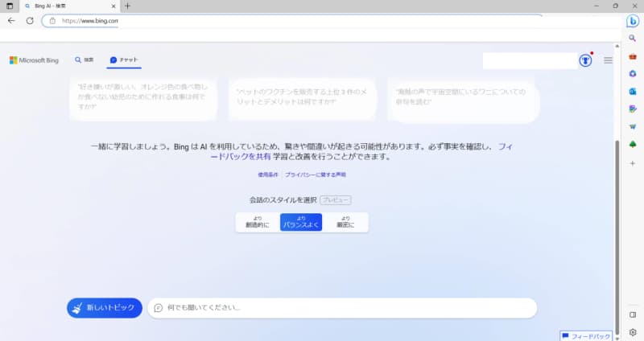The width and height of the screenshot is (644, 341).
Task: Click the chat bubble icon in input
Action: coord(158,308)
